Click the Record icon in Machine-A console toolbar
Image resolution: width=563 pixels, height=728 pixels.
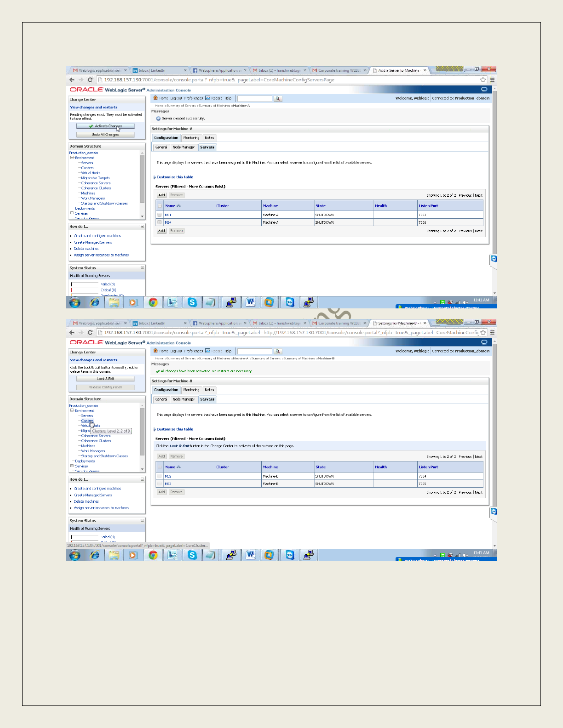(x=208, y=98)
